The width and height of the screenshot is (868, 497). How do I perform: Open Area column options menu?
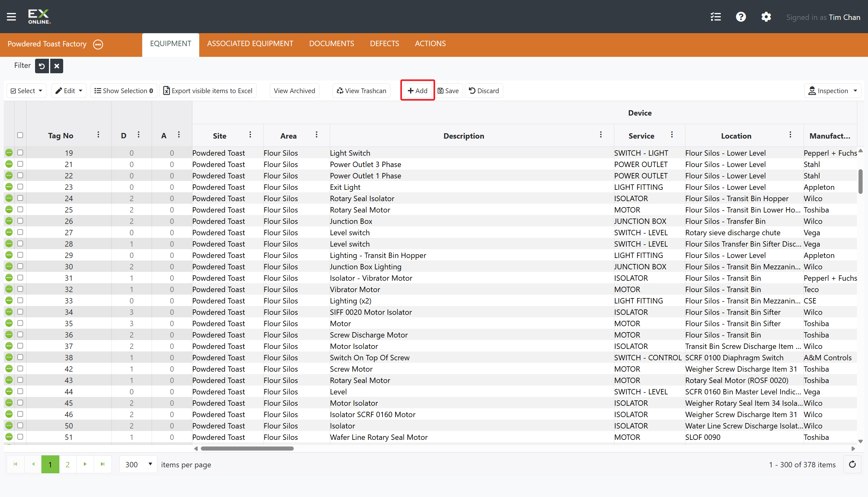[x=316, y=135]
